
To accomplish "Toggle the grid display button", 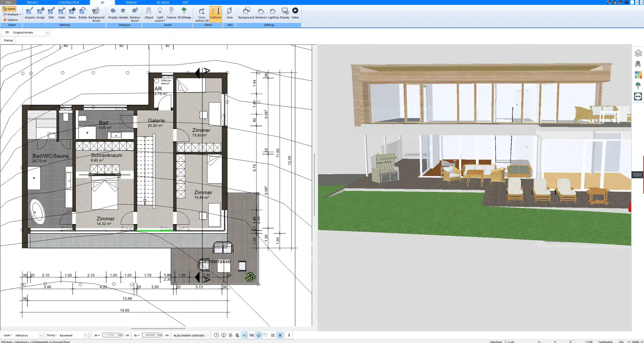I will click(273, 335).
